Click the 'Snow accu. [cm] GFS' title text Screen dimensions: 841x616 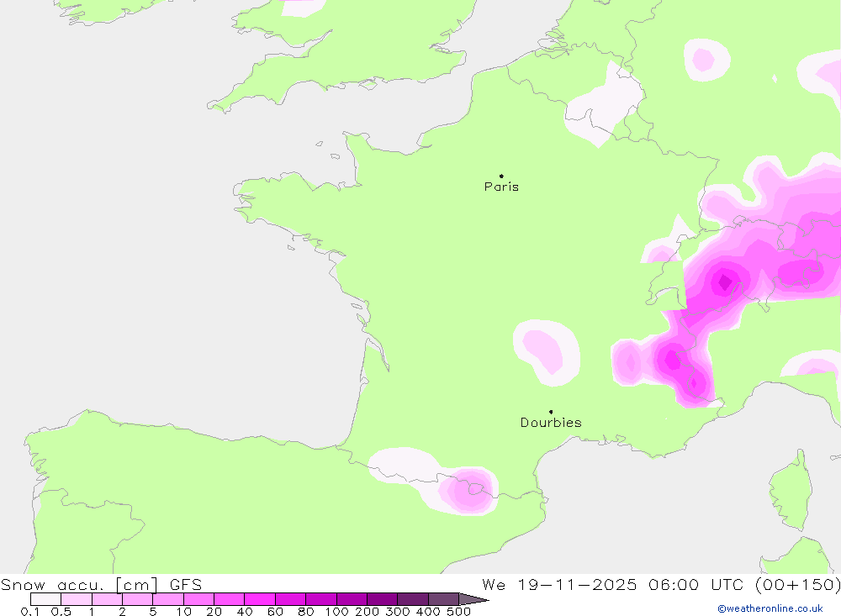[101, 584]
